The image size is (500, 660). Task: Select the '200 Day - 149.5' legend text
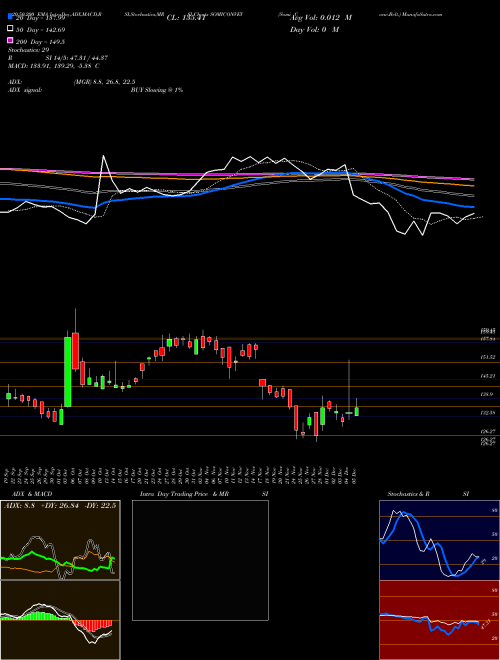pyautogui.click(x=40, y=42)
